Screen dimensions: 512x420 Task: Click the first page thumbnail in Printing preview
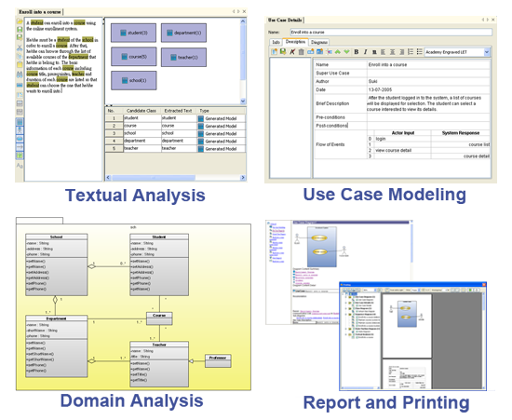pos(407,326)
